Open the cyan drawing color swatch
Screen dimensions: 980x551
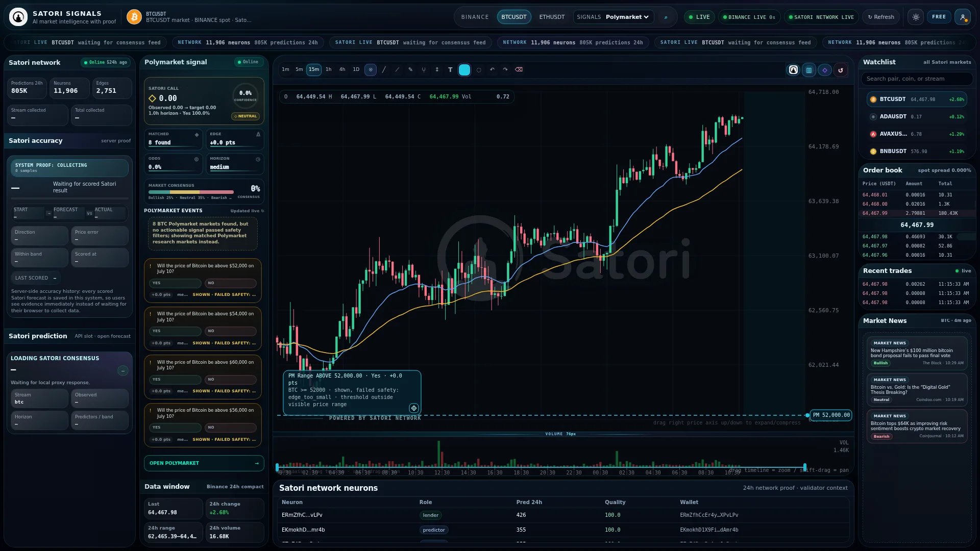pyautogui.click(x=464, y=70)
